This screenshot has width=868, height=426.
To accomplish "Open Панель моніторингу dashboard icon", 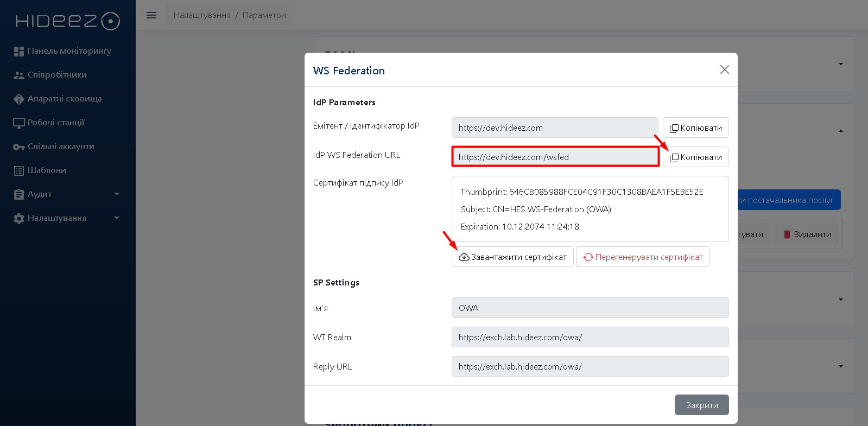I will tap(19, 51).
